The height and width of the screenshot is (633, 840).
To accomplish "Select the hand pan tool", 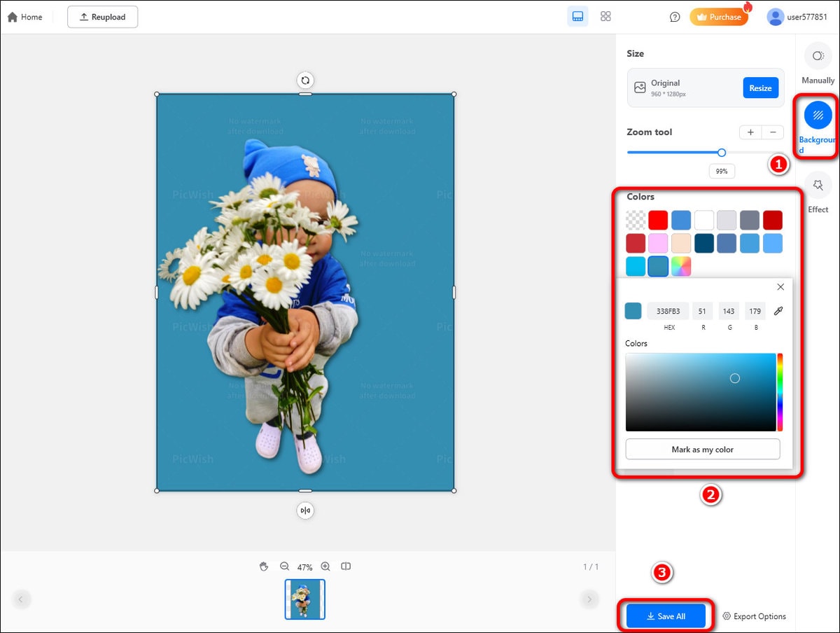I will 264,566.
